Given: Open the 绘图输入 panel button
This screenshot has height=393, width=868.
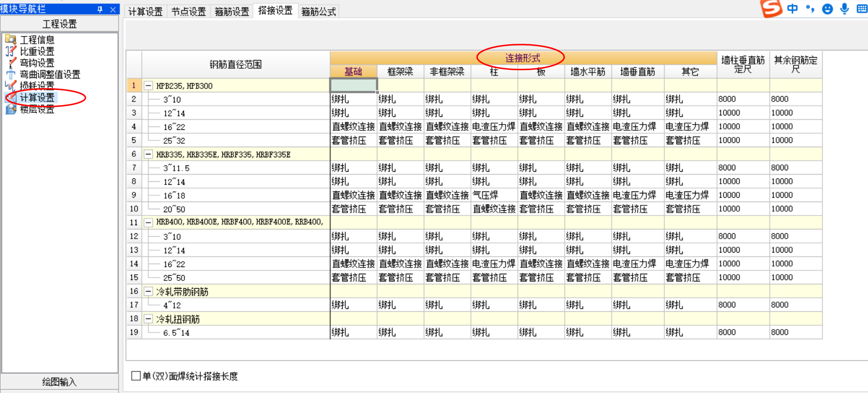Looking at the screenshot, I should 60,382.
